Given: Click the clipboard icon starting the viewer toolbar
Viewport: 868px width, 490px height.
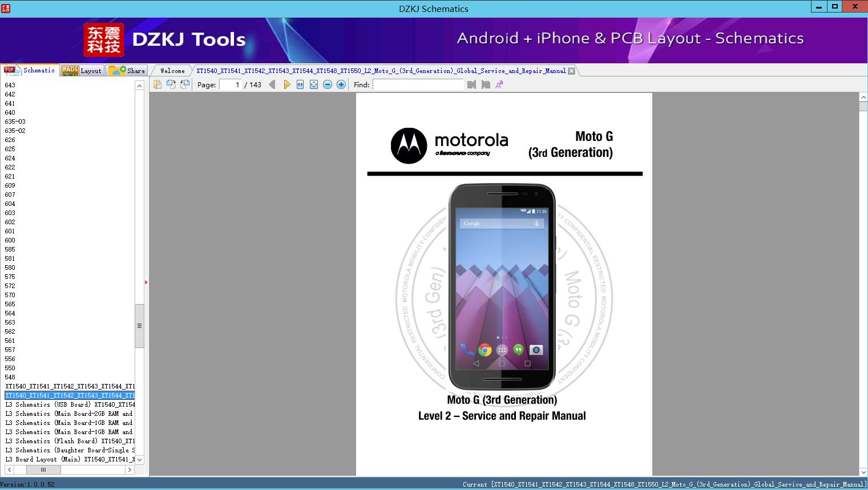Looking at the screenshot, I should tap(157, 84).
